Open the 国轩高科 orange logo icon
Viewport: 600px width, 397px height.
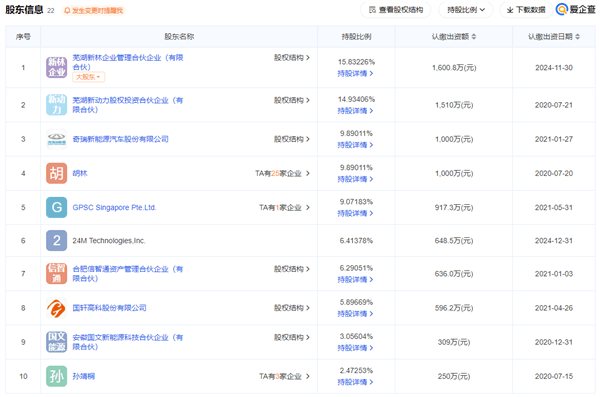point(57,308)
